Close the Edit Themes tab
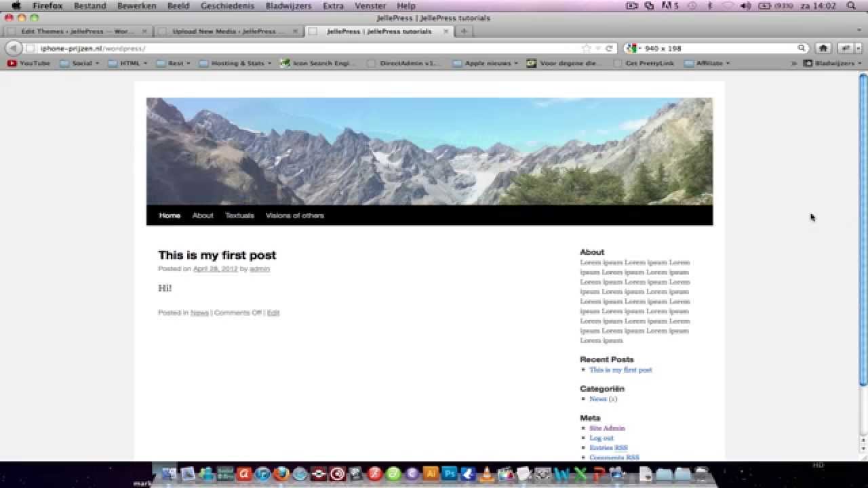 144,31
